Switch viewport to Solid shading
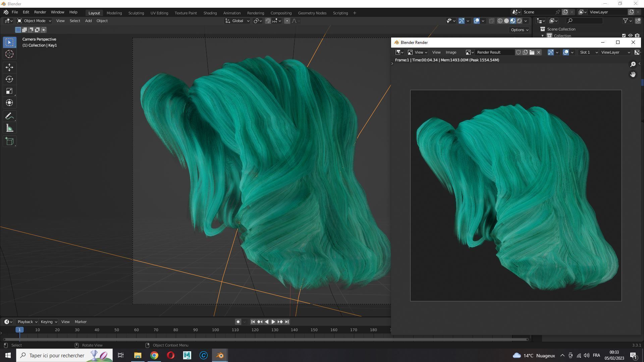The height and width of the screenshot is (362, 644). point(506,21)
